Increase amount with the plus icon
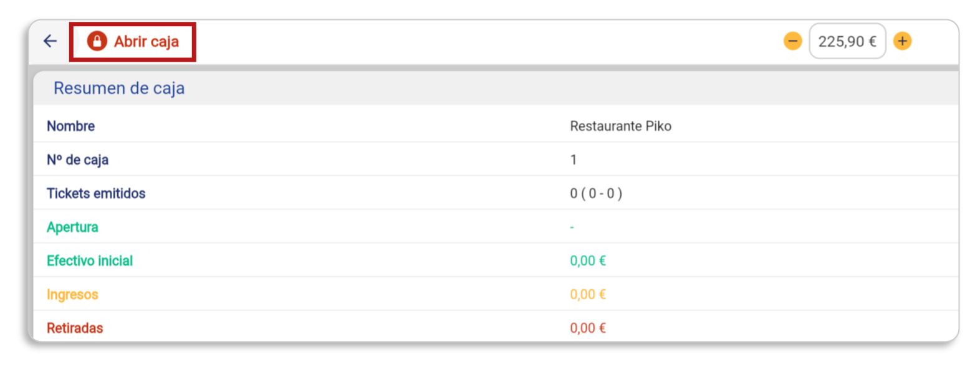Screen dimensions: 980x367 point(902,41)
